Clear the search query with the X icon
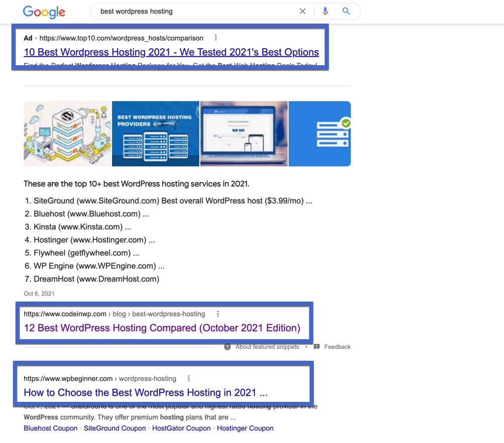504x443 pixels. 303,11
